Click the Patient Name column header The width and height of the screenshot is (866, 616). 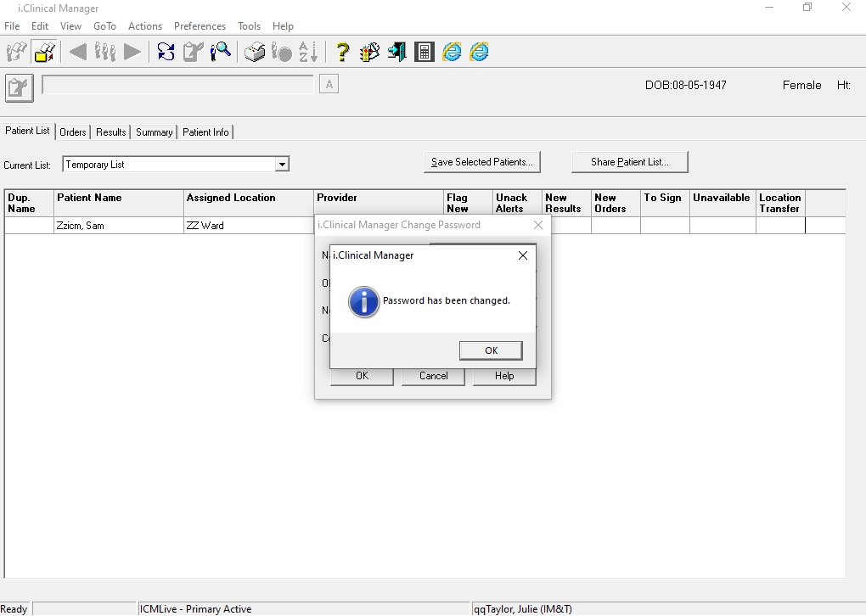tap(119, 203)
